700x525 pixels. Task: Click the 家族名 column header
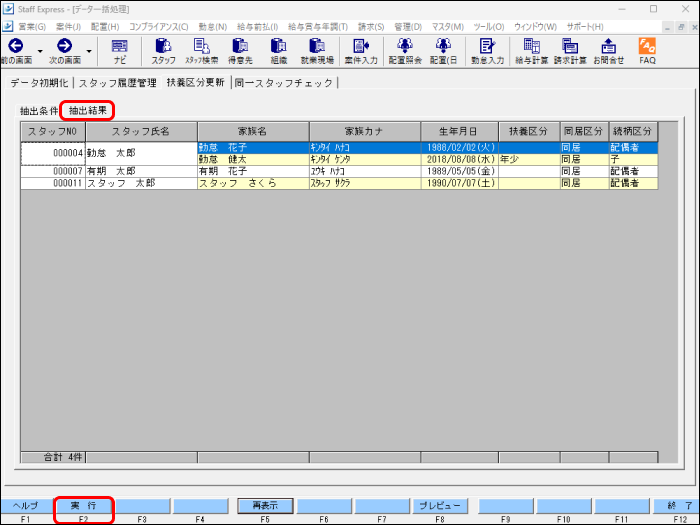pyautogui.click(x=253, y=132)
